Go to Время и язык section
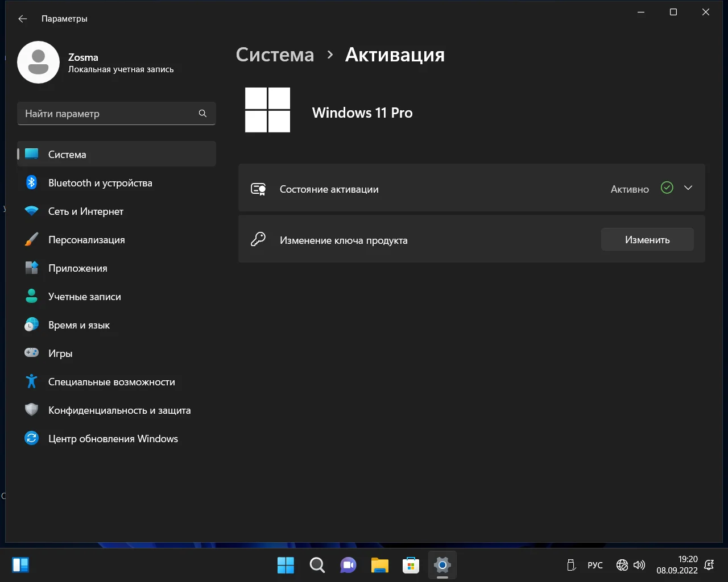728x582 pixels. tap(79, 325)
